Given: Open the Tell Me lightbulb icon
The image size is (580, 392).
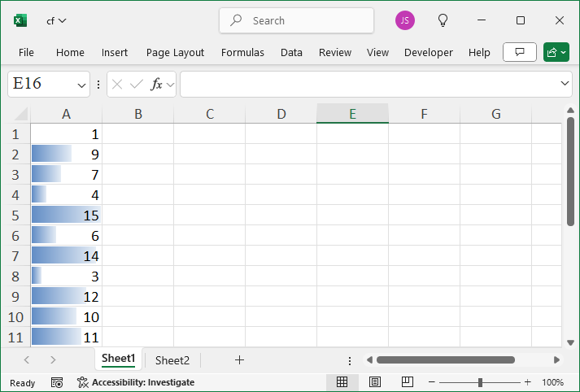Looking at the screenshot, I should coord(443,20).
